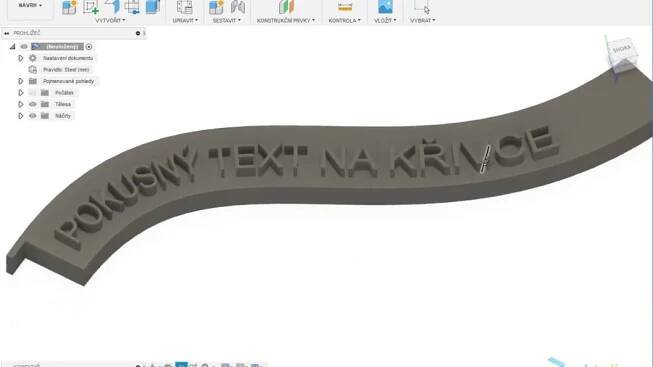Open the VYBRAT dropdown menu
Viewport: 653px width, 367px height.
[422, 20]
